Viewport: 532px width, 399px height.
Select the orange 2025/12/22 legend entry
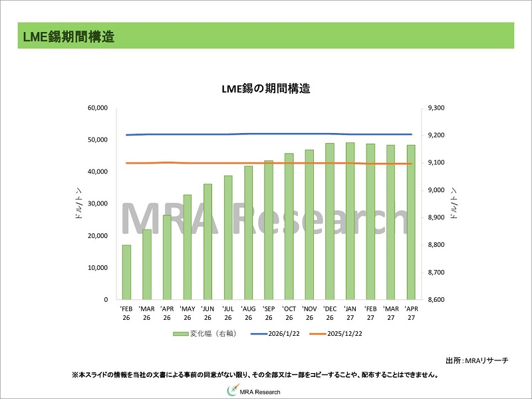coord(344,333)
